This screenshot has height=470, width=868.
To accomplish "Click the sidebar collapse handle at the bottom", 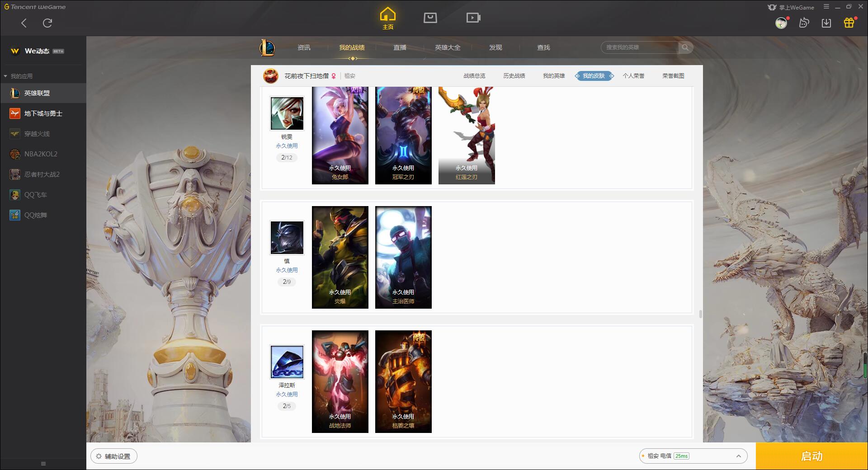I will tap(43, 464).
